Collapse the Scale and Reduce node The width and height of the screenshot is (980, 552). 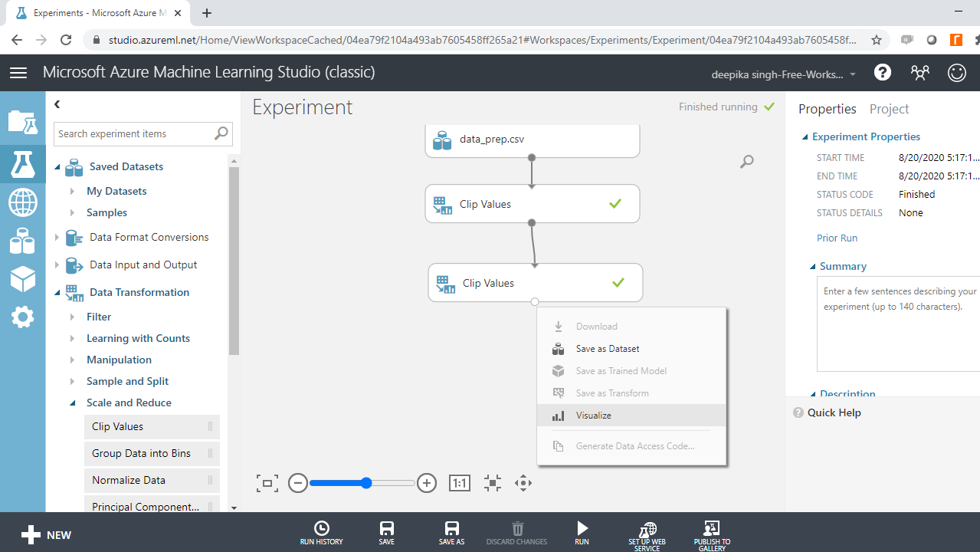coord(73,403)
